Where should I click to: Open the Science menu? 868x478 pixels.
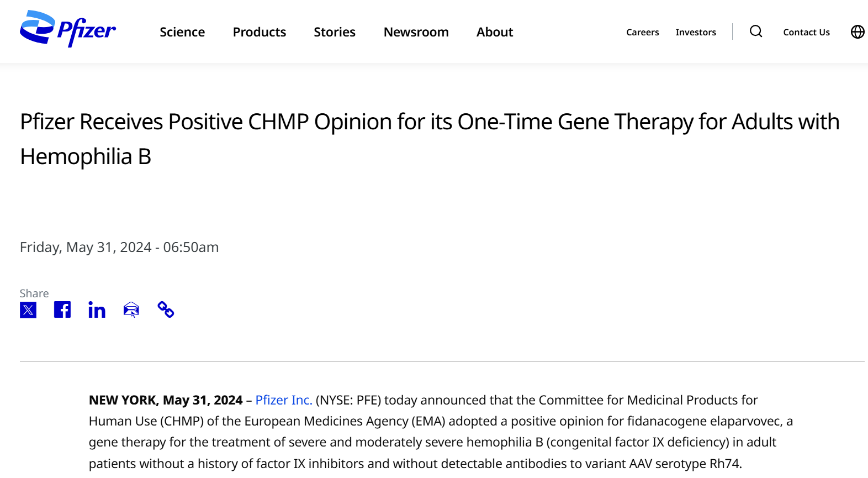click(x=182, y=32)
